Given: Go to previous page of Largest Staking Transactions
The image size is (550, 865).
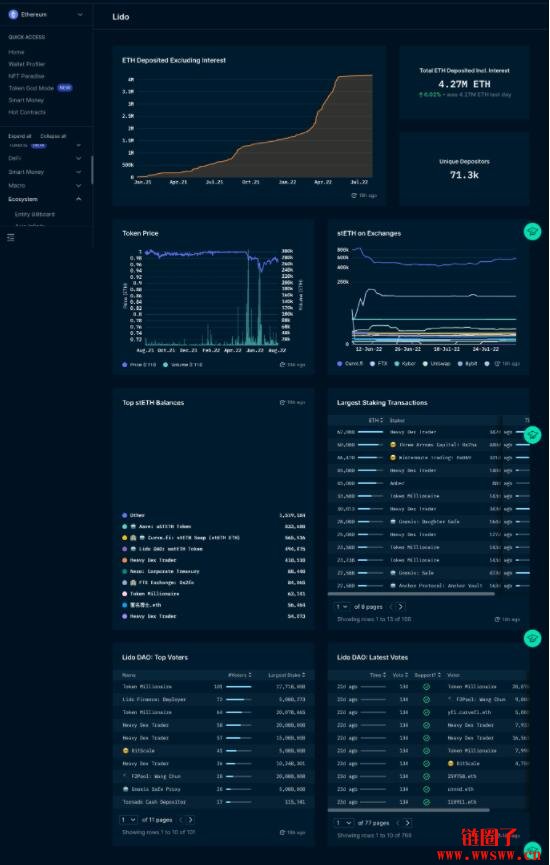Looking at the screenshot, I should click(391, 606).
